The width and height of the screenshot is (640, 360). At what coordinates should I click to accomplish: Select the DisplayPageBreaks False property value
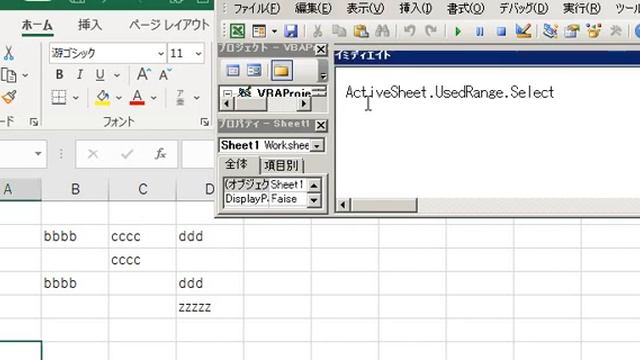(287, 199)
